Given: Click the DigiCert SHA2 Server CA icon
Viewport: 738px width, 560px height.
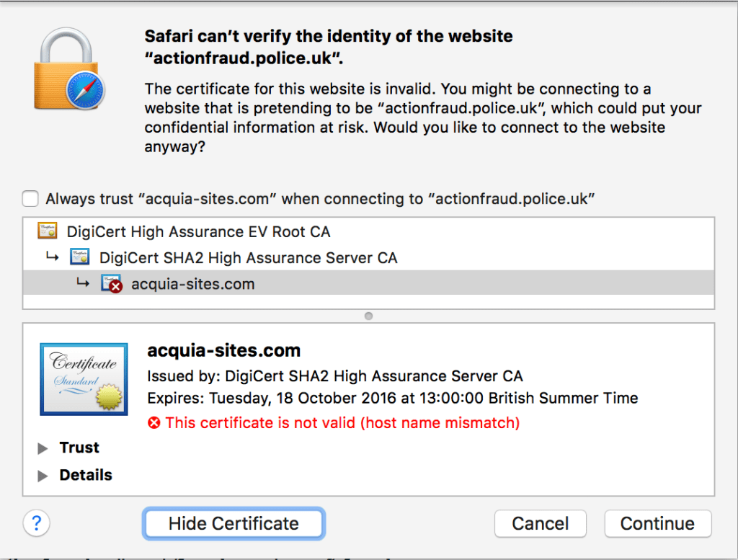Looking at the screenshot, I should [79, 257].
